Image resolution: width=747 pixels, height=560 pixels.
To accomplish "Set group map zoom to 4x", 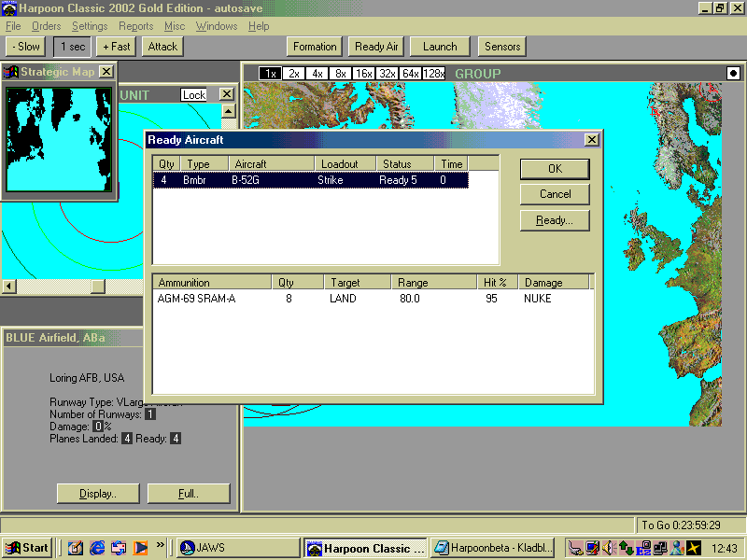I will [317, 74].
